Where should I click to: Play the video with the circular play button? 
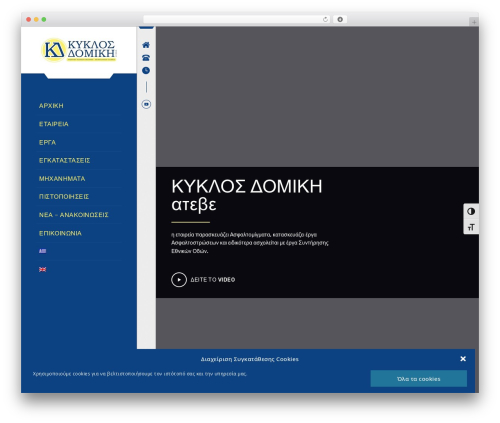(179, 279)
